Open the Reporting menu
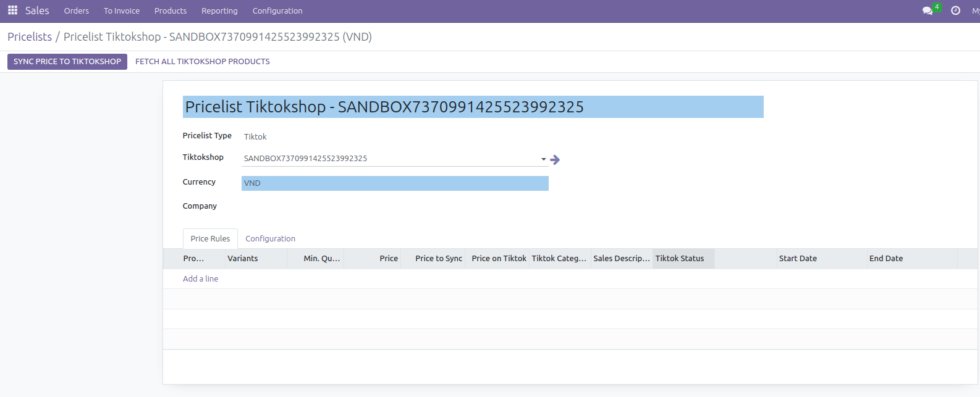Viewport: 980px width, 397px height. click(x=219, y=10)
